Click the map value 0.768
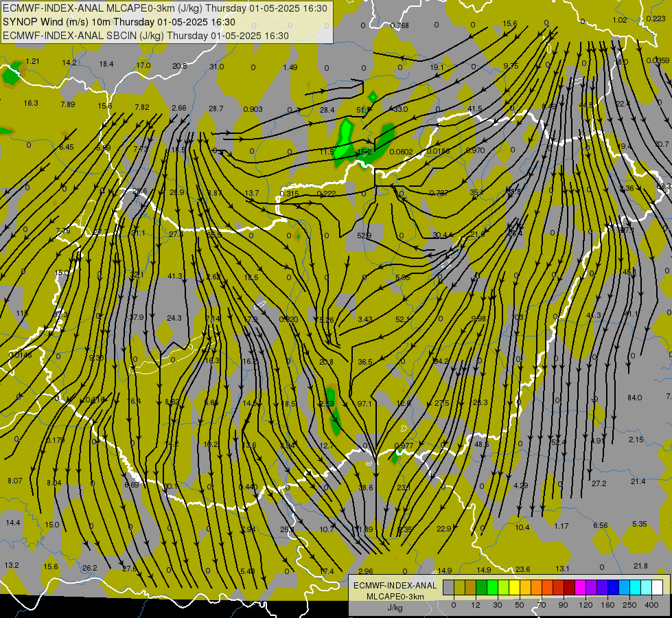 coord(399,25)
